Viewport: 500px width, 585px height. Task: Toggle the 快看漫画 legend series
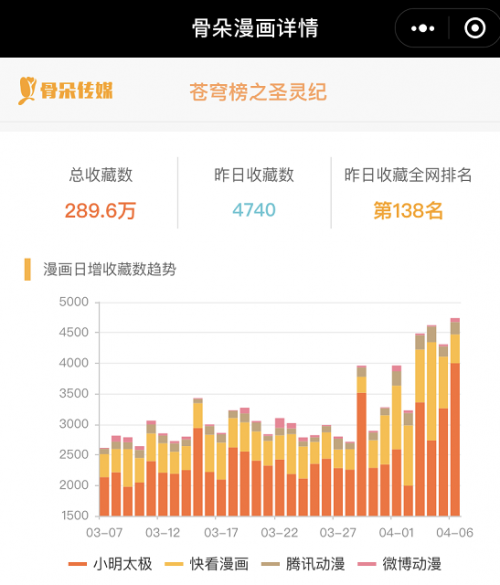point(207,564)
